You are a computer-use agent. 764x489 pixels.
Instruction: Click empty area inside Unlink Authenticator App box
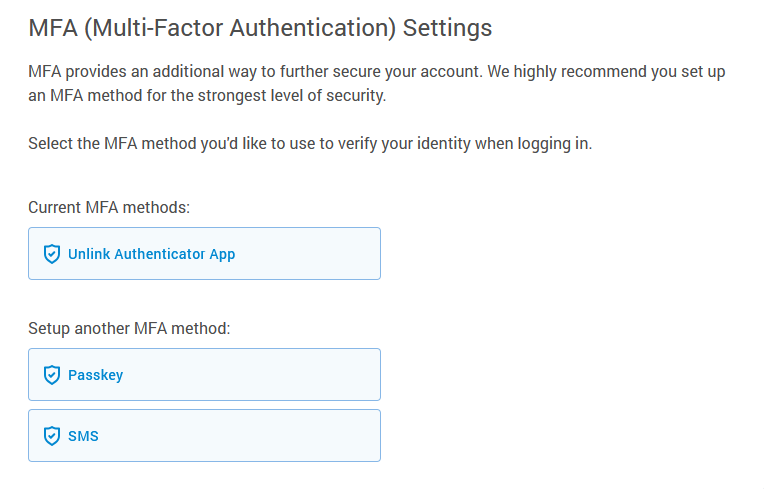(307, 254)
